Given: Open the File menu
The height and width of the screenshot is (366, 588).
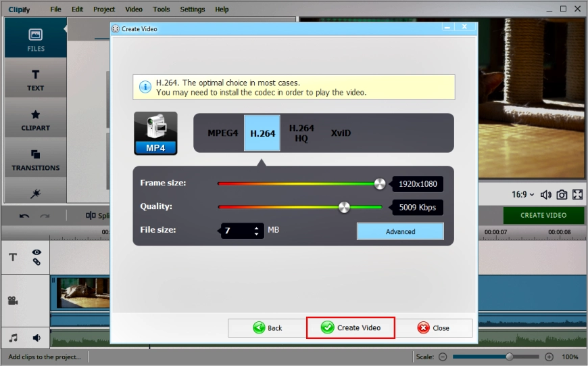Looking at the screenshot, I should [55, 9].
